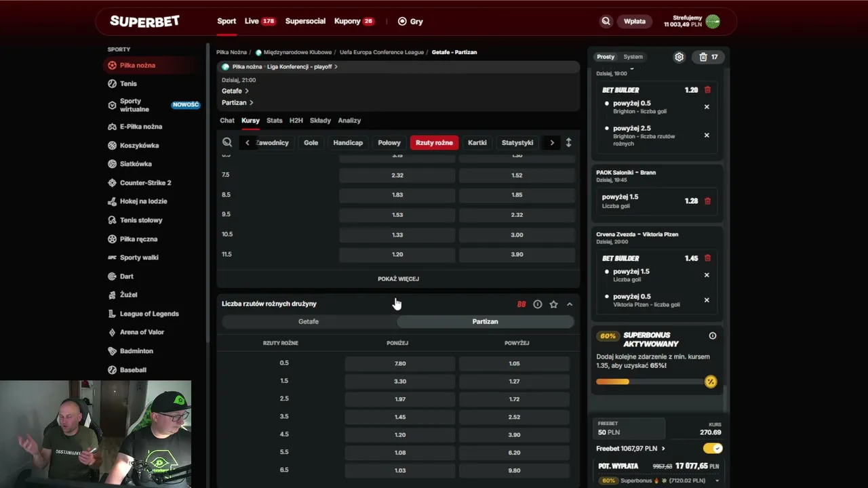This screenshot has height=488, width=868.
Task: Filter markets by Handicap
Action: coord(348,142)
